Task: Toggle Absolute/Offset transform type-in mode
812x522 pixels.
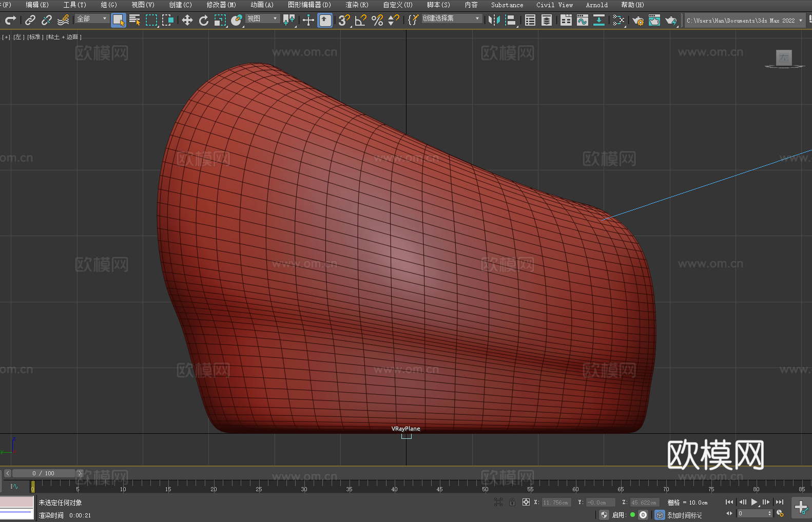Action: [x=526, y=502]
